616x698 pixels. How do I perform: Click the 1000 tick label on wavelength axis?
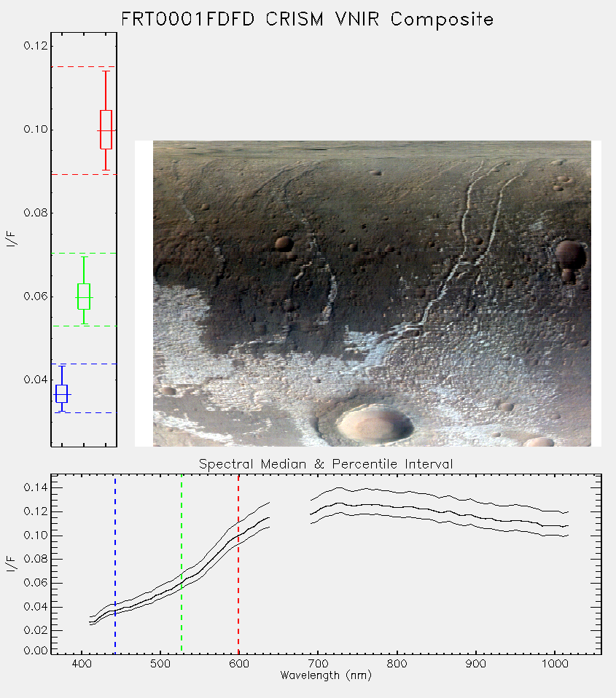(555, 664)
